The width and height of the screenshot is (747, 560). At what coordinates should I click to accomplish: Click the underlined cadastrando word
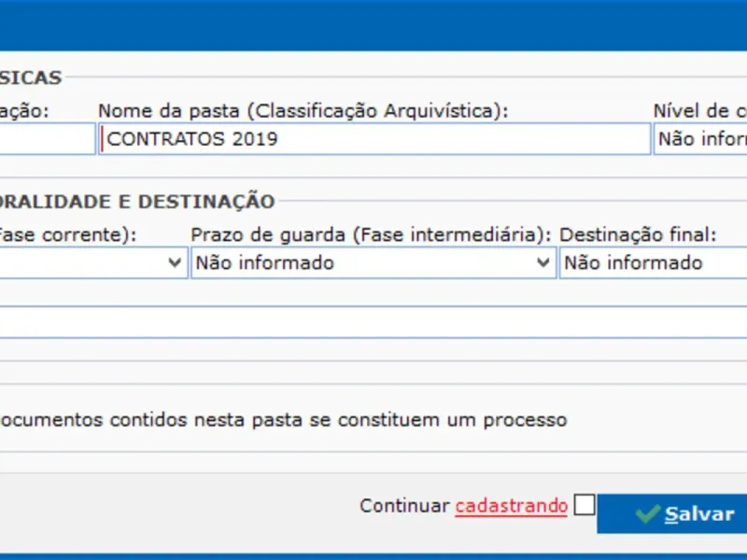511,506
